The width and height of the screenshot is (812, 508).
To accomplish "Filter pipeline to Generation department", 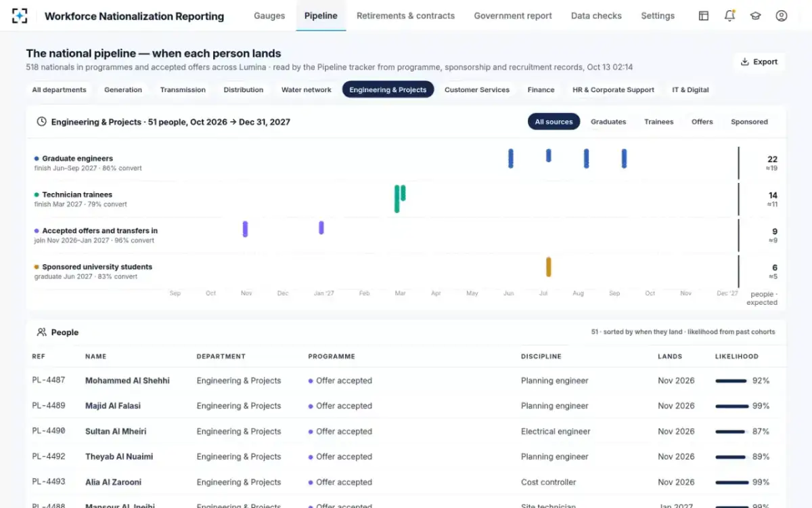I will [x=123, y=89].
